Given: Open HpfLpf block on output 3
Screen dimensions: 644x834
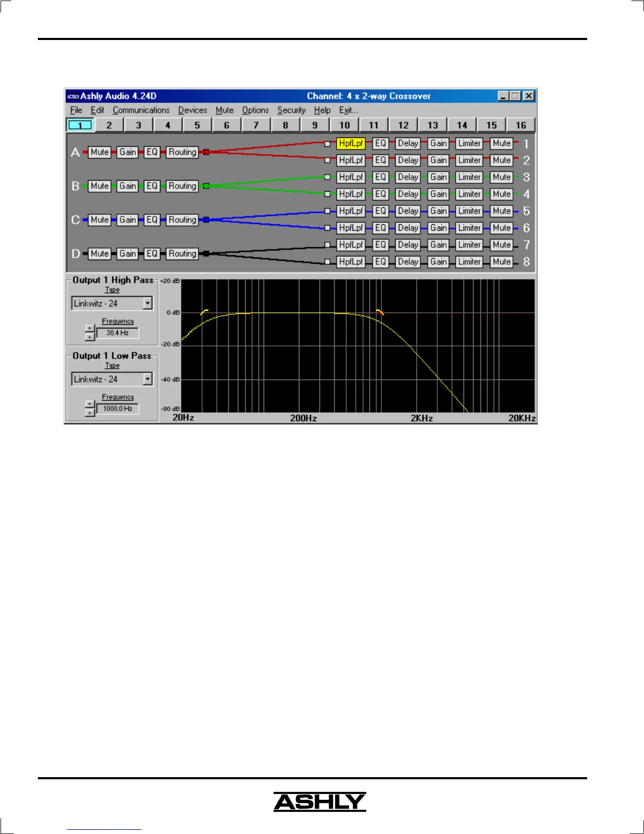Looking at the screenshot, I should (x=351, y=177).
